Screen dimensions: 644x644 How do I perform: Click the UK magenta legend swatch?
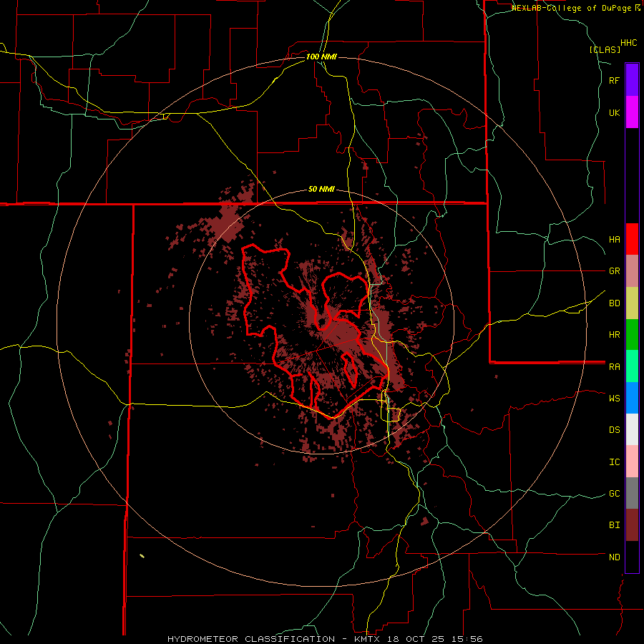click(632, 112)
